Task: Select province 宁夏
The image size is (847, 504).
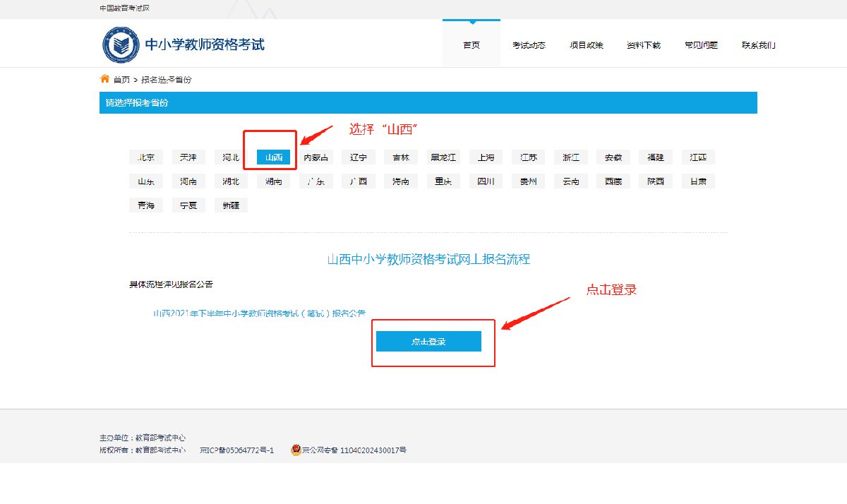Action: tap(188, 205)
